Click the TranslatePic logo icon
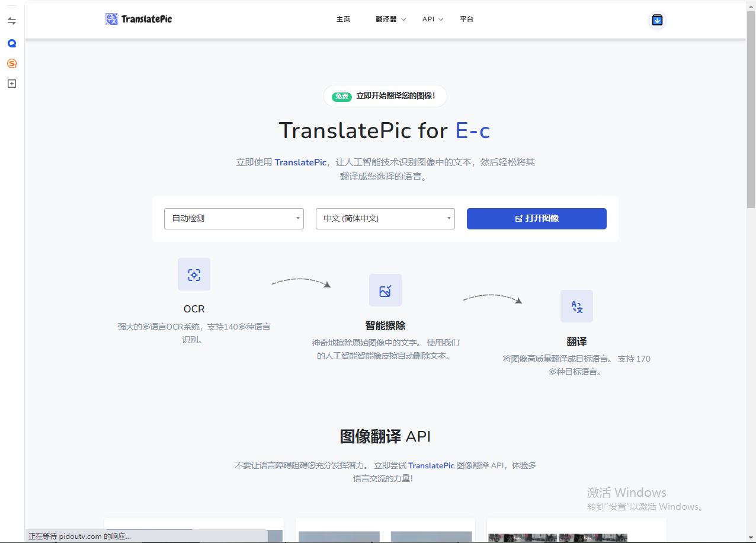 click(111, 19)
